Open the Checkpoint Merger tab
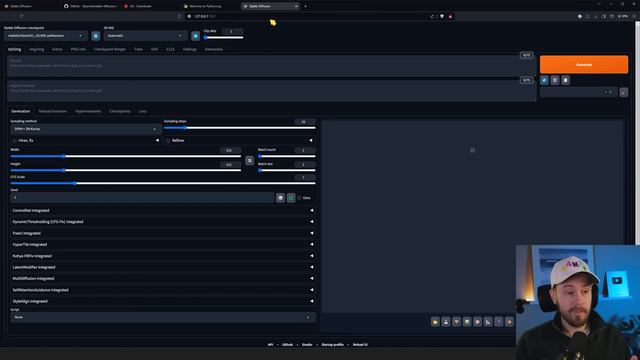The image size is (640, 360). (110, 49)
